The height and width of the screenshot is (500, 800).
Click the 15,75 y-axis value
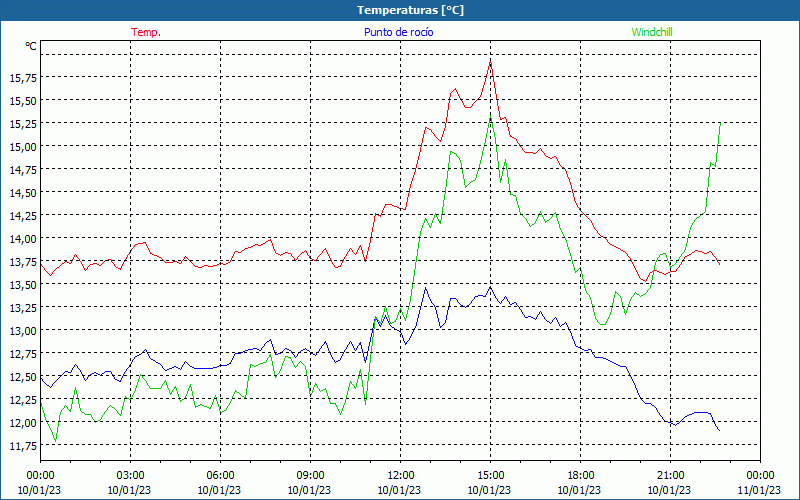coord(23,78)
